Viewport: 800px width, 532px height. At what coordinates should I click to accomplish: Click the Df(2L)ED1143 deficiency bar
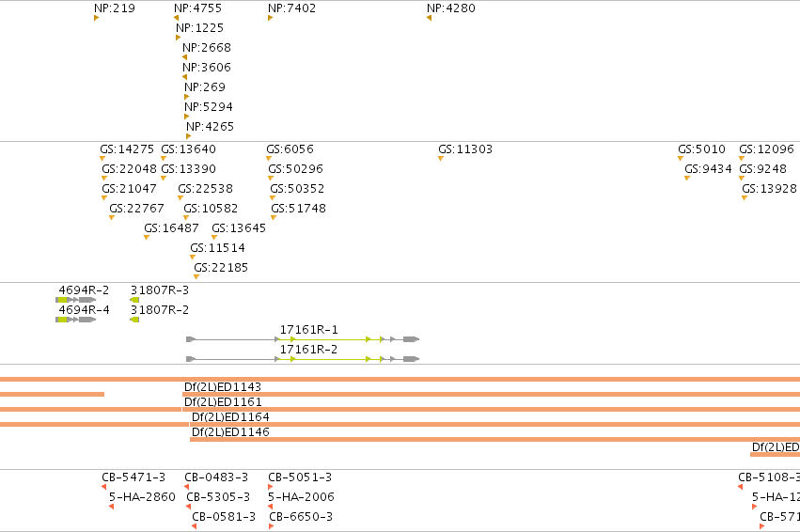coord(492,394)
